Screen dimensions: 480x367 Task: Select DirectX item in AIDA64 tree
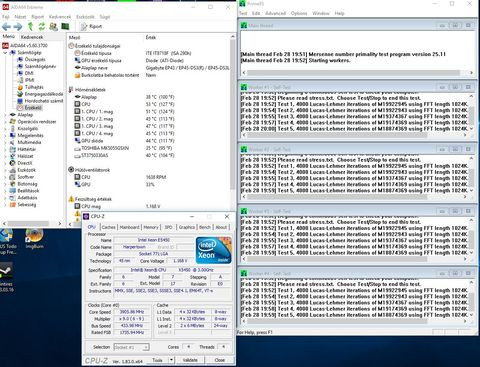point(25,163)
